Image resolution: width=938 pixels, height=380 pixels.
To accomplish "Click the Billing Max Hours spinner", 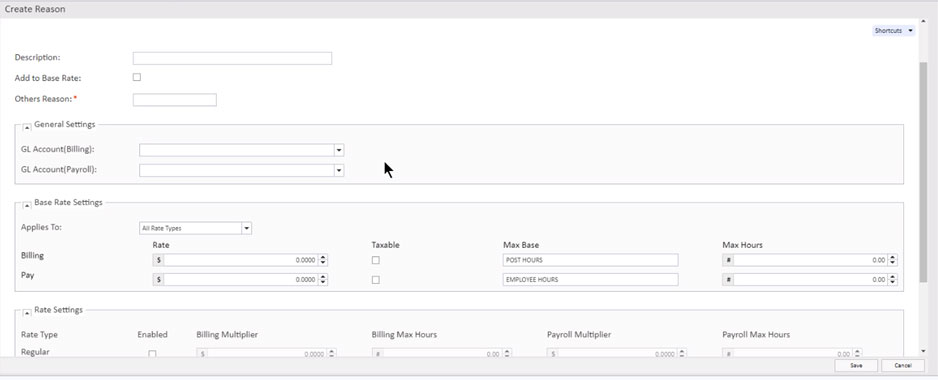I will (893, 260).
